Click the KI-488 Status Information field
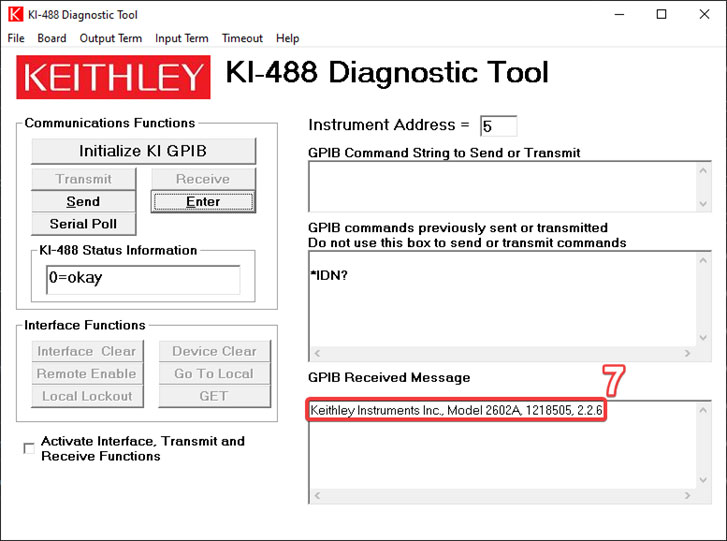727x541 pixels. tap(142, 279)
